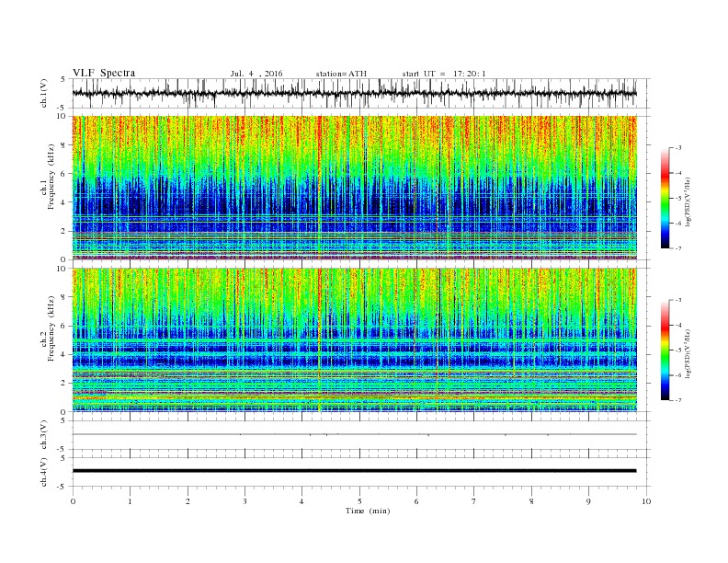Viewport: 728px width, 563px height.
Task: Click the "ch.1(V)" waveform axis label
Action: [x=44, y=93]
